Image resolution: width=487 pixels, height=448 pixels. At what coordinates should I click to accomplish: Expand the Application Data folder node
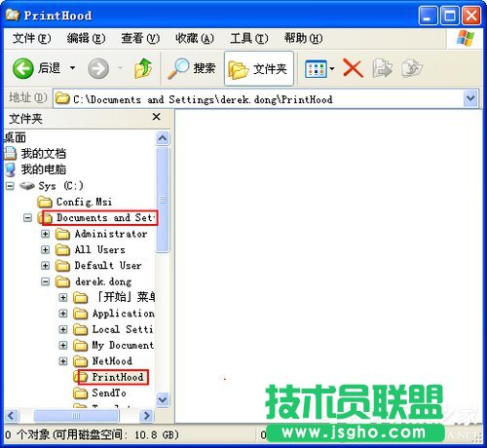pos(63,314)
